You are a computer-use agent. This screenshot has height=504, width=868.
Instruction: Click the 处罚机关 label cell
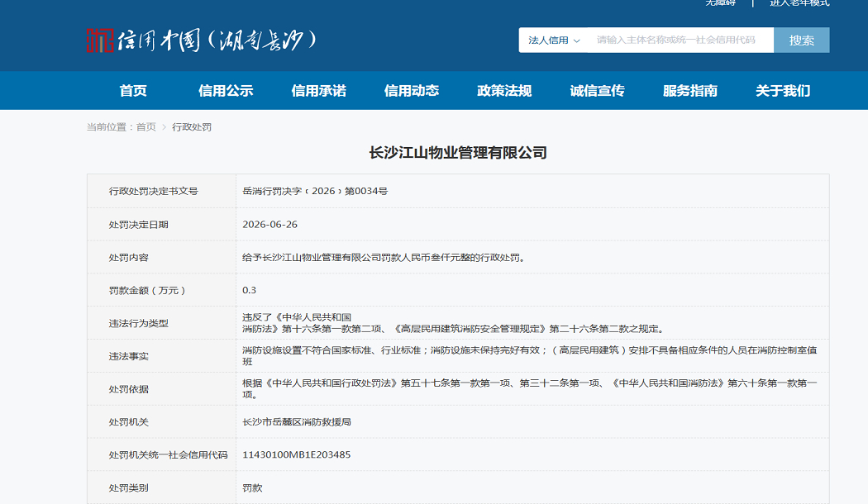[162, 421]
